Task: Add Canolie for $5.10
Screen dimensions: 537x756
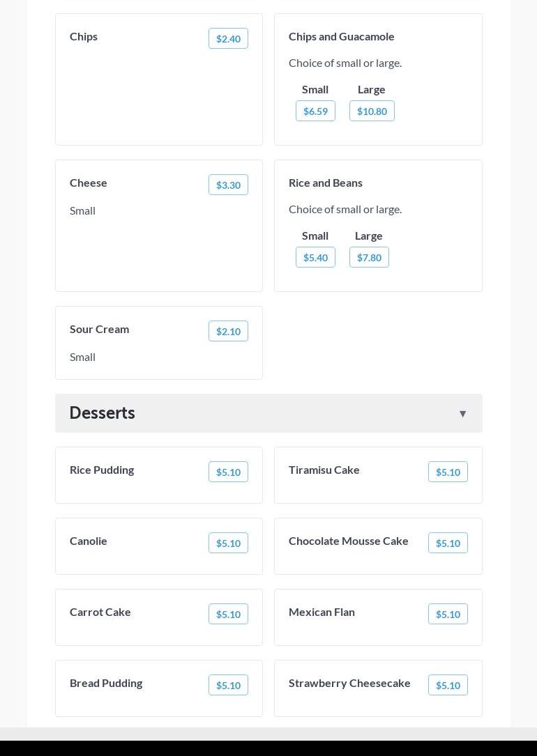Action: tap(228, 543)
